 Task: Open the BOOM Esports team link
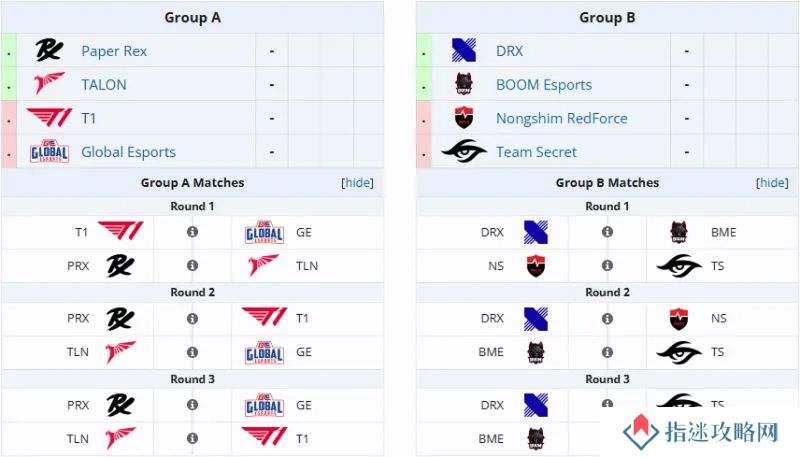tap(544, 85)
